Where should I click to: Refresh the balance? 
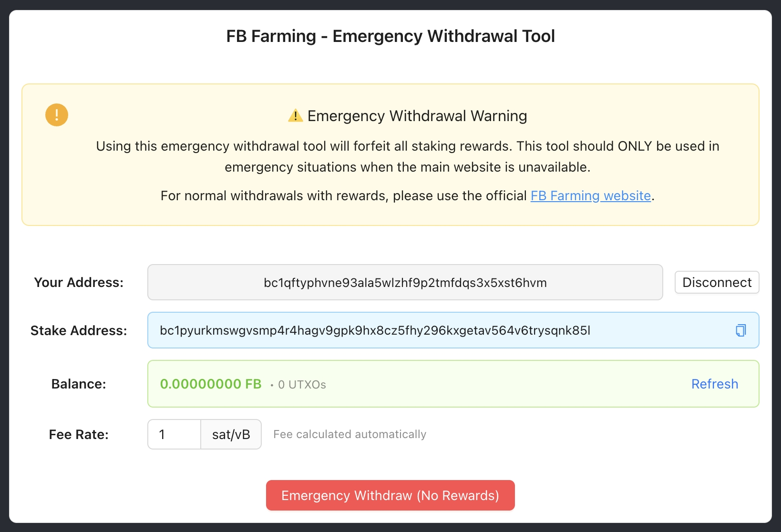coord(714,384)
